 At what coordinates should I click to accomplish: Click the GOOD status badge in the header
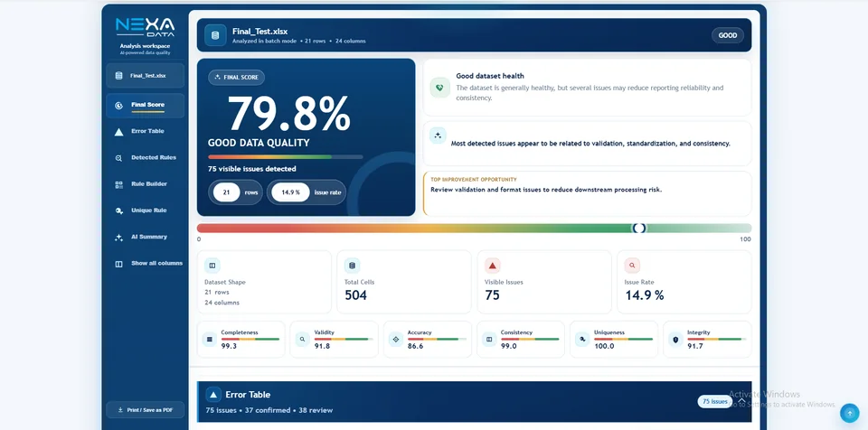pos(727,35)
